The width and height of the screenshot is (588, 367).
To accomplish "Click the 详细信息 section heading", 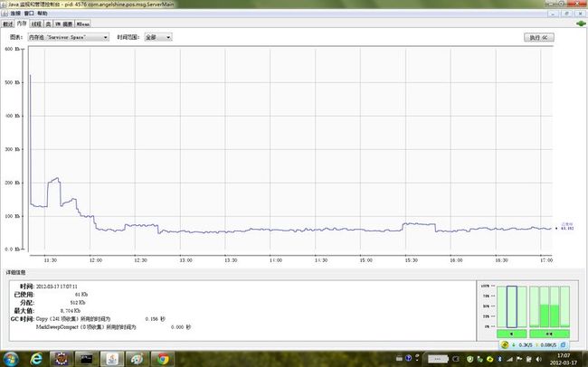I will click(15, 272).
